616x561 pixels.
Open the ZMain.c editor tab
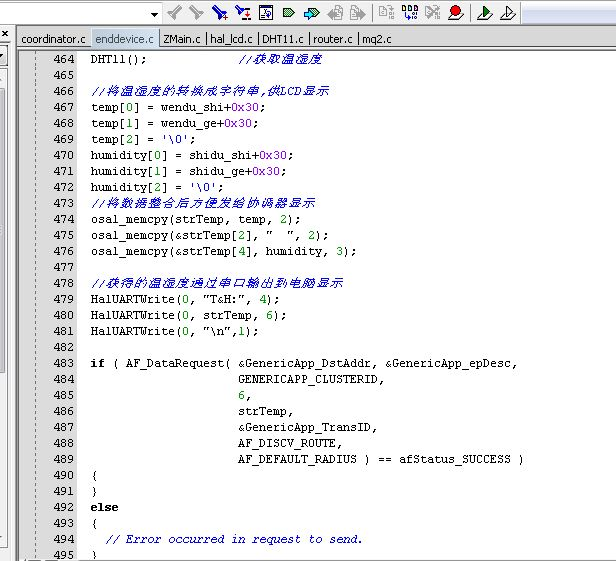(x=181, y=39)
